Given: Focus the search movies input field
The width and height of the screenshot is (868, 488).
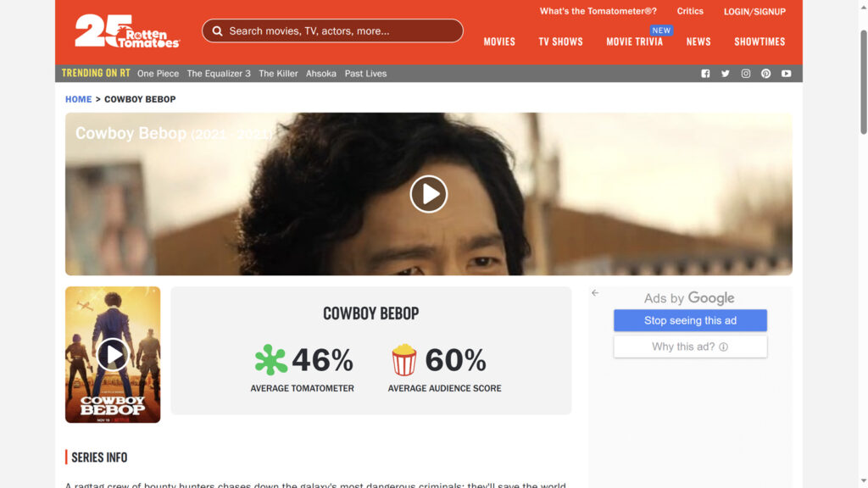Looking at the screenshot, I should pyautogui.click(x=339, y=31).
